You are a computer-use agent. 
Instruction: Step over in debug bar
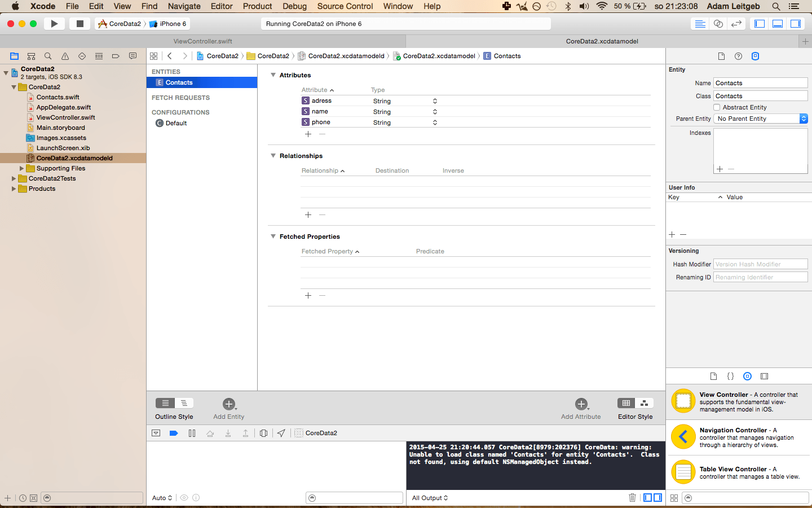[x=210, y=433]
